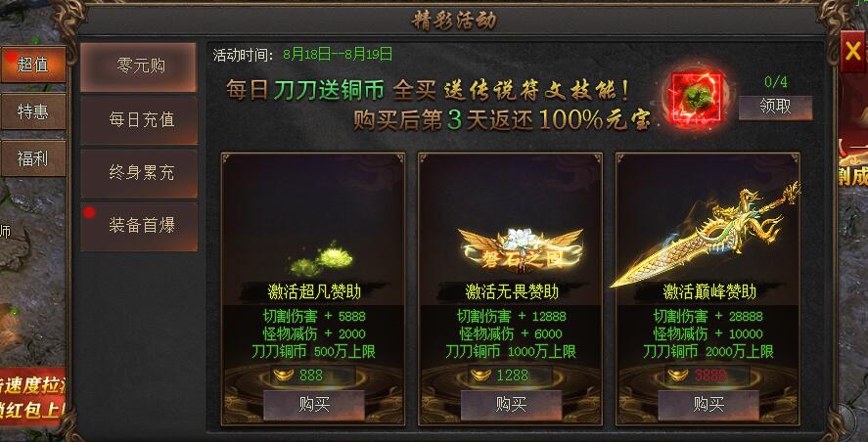The width and height of the screenshot is (868, 442).
Task: Buy the 激活无畏赞助 package
Action: pyautogui.click(x=511, y=405)
